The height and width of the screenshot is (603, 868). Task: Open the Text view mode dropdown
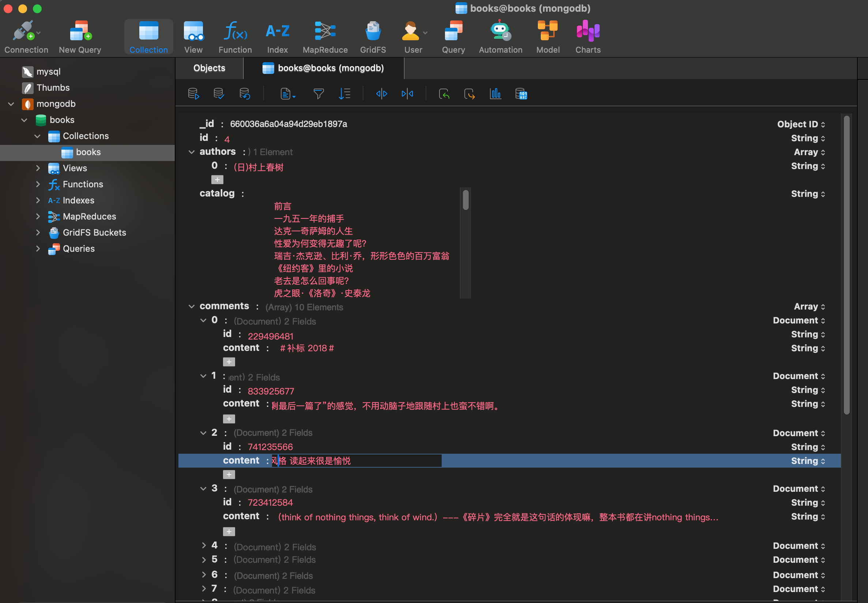coord(288,94)
